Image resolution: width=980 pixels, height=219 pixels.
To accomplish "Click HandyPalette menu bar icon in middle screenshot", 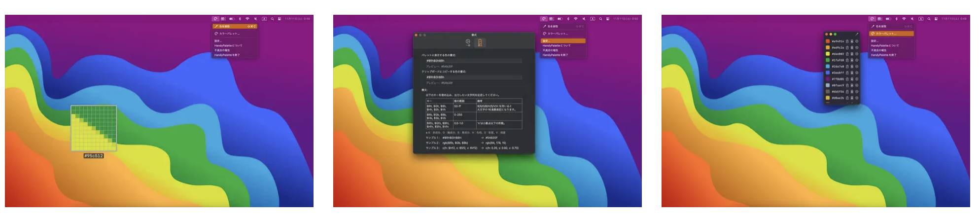I will click(544, 19).
